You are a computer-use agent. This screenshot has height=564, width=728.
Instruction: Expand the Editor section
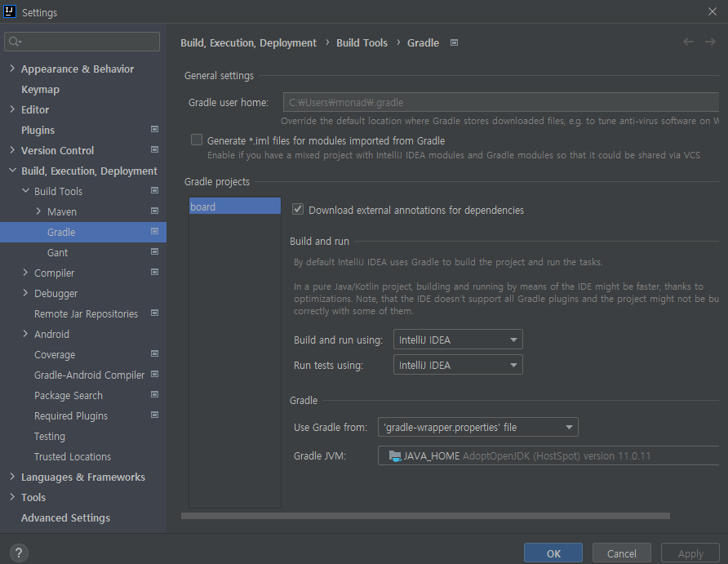coord(12,109)
